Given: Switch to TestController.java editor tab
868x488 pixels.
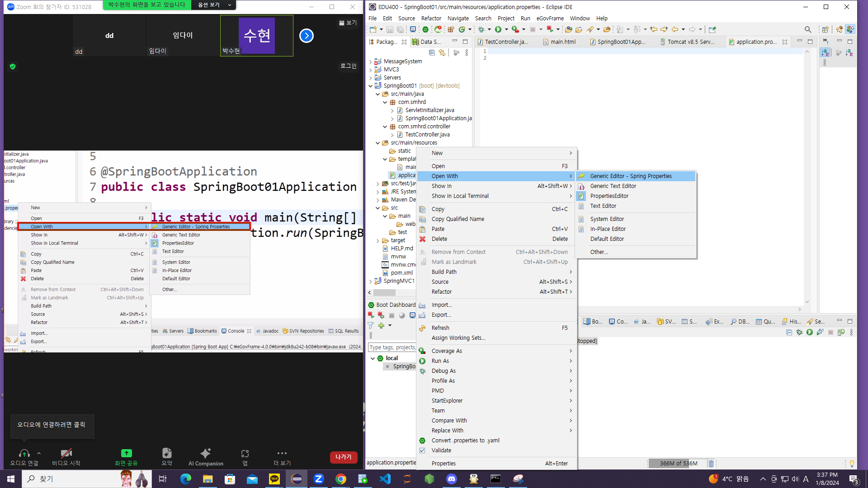Looking at the screenshot, I should tap(506, 42).
